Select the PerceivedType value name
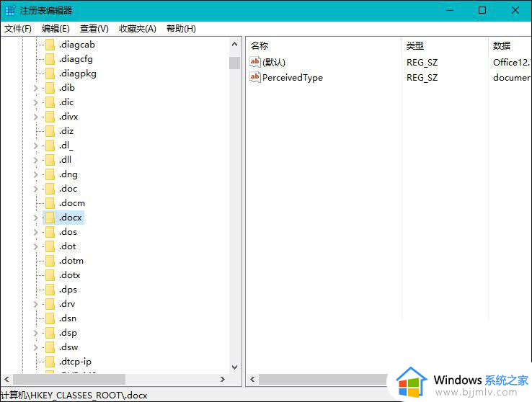The height and width of the screenshot is (402, 532). click(293, 78)
